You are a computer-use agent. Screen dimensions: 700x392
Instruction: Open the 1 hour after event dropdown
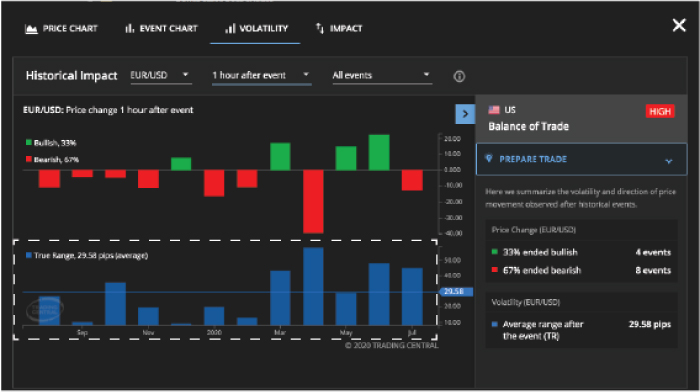pyautogui.click(x=261, y=75)
